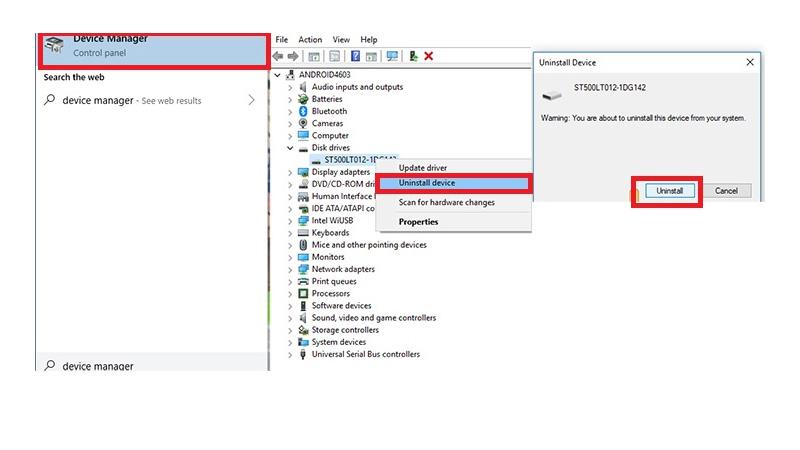Click Cancel in Uninstall Device dialog

click(x=726, y=191)
